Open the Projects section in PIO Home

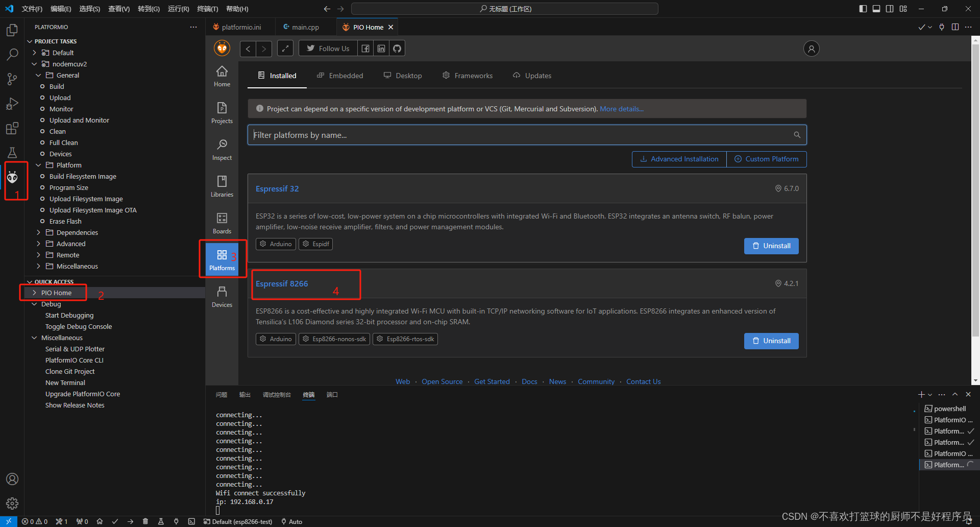222,113
